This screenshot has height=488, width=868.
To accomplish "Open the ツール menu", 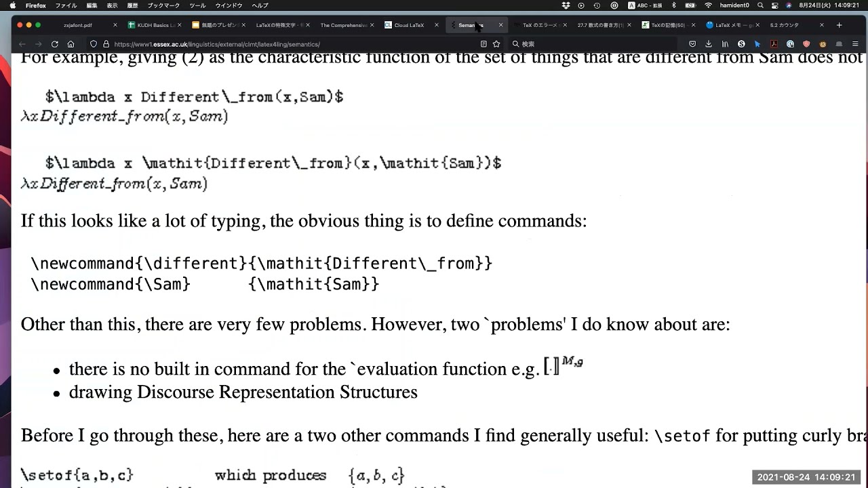I will pyautogui.click(x=197, y=5).
